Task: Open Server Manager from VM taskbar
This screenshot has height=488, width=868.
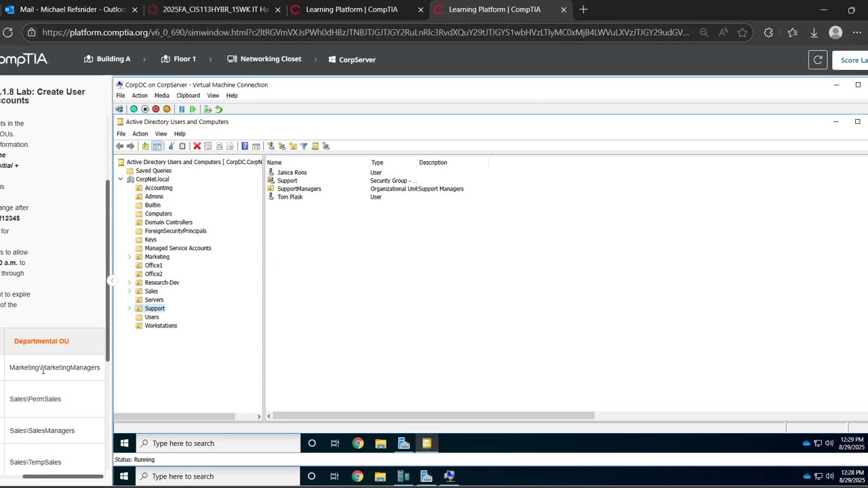Action: 403,443
